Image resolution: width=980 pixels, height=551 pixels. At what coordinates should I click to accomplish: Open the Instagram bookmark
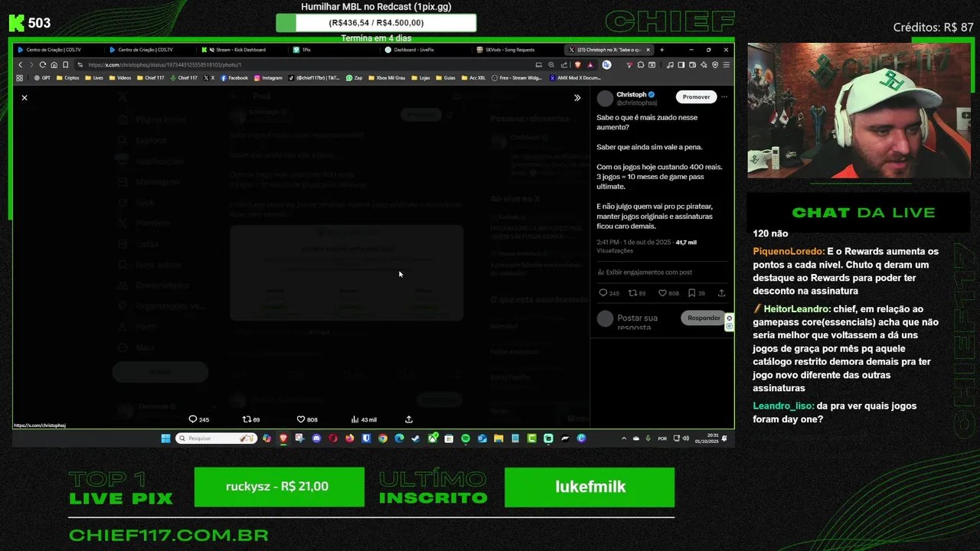(268, 77)
